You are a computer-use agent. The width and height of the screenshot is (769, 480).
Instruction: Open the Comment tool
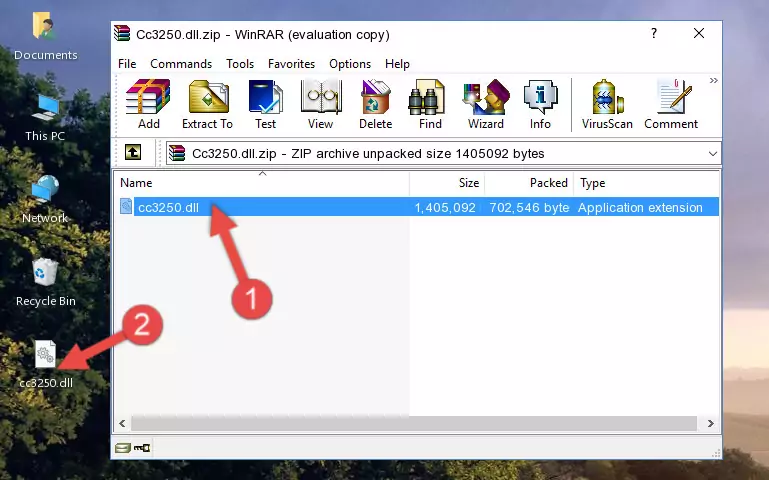point(671,104)
